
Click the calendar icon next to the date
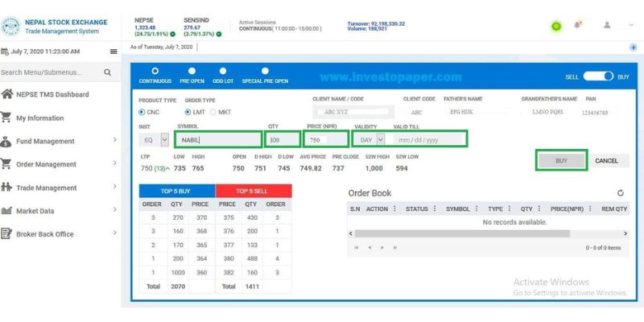click(x=5, y=52)
